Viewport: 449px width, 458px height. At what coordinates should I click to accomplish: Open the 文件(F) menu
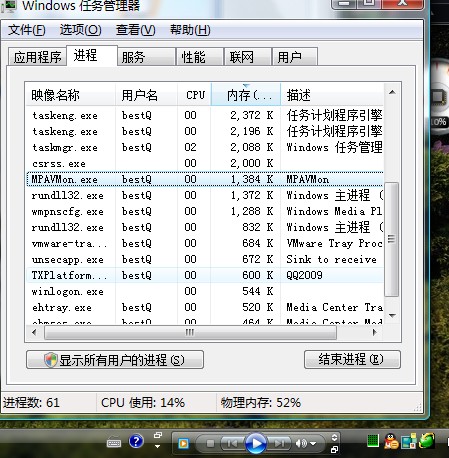pyautogui.click(x=27, y=30)
